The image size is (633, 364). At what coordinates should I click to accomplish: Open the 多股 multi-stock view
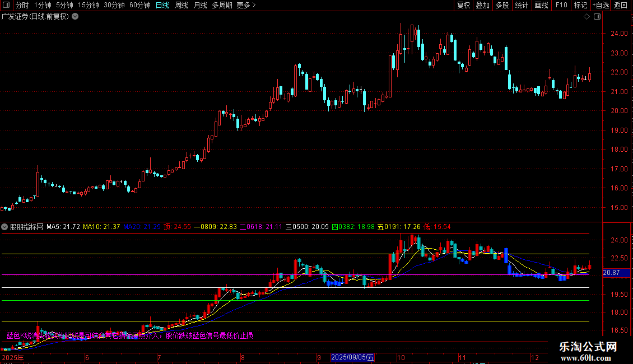pos(501,5)
